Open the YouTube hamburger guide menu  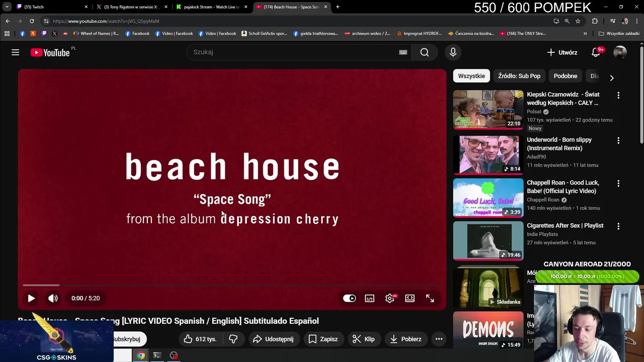(x=16, y=52)
